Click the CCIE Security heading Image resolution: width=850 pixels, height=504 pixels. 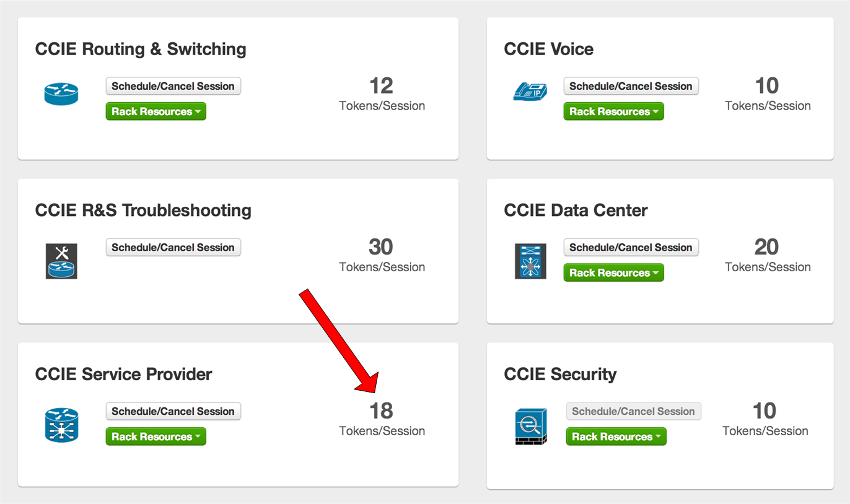tap(560, 374)
